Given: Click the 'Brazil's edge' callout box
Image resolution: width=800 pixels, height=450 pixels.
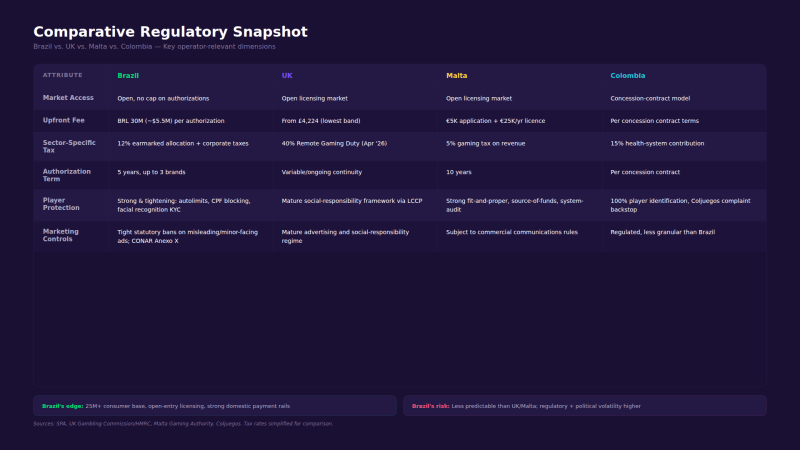Looking at the screenshot, I should click(x=215, y=406).
